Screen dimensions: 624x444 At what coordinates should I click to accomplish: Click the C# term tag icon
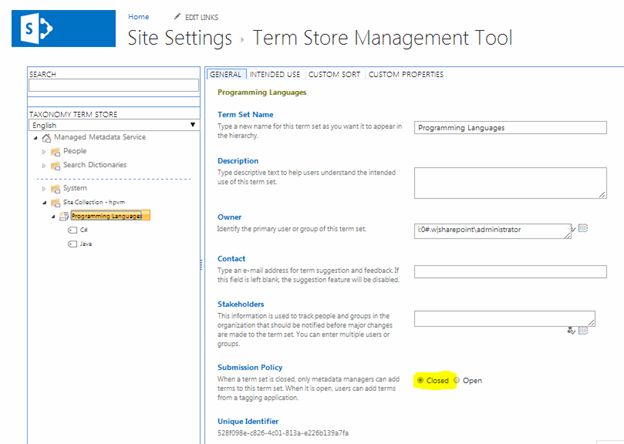pos(72,229)
